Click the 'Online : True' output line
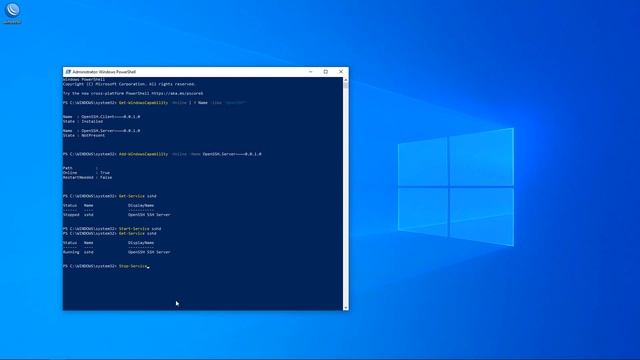The width and height of the screenshot is (640, 360). coord(86,173)
